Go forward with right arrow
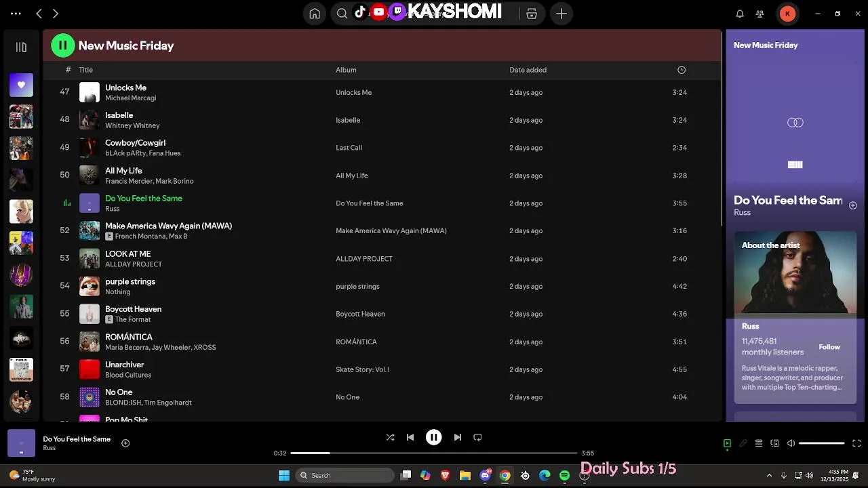This screenshot has width=868, height=488. click(x=56, y=14)
